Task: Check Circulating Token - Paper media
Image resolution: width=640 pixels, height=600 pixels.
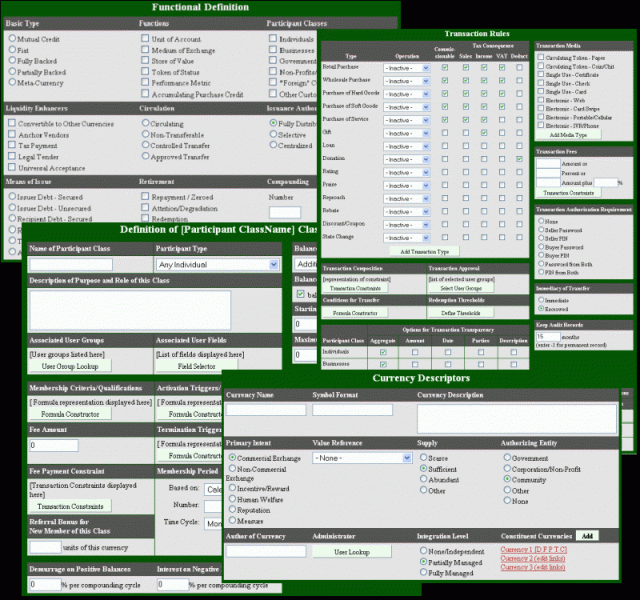Action: point(541,57)
